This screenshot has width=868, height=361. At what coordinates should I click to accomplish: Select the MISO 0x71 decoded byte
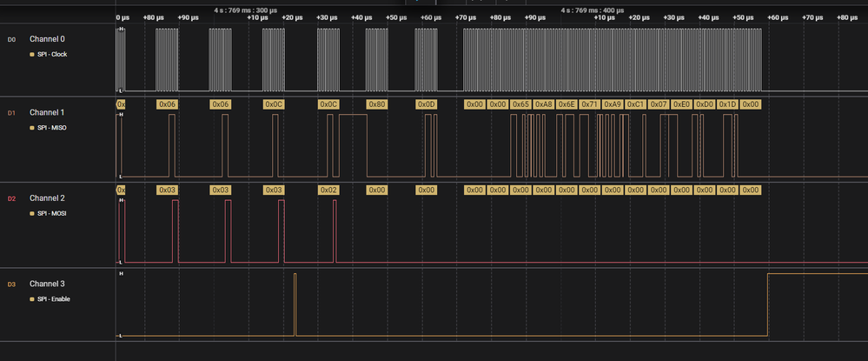pyautogui.click(x=590, y=104)
